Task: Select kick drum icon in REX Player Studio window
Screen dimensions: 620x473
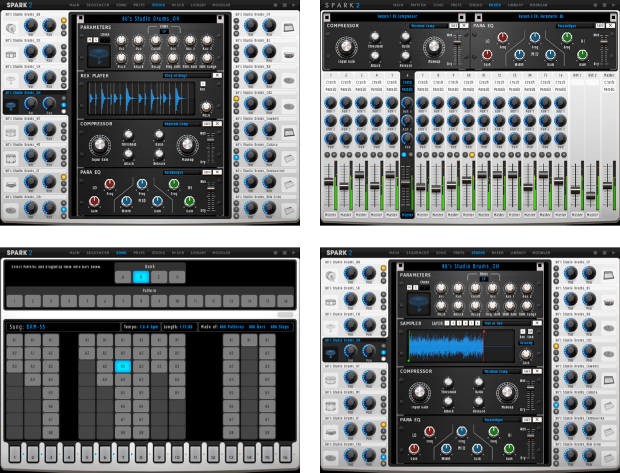Action: [x=11, y=28]
